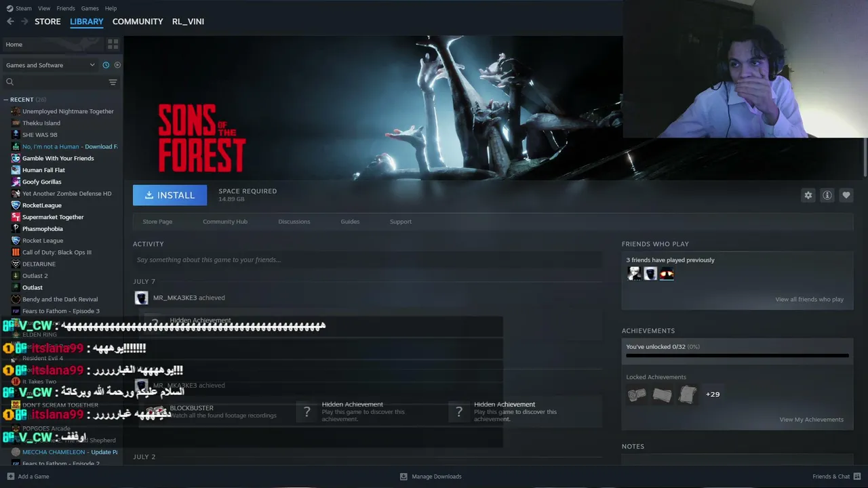
Task: Open the Help menu
Action: 111,8
